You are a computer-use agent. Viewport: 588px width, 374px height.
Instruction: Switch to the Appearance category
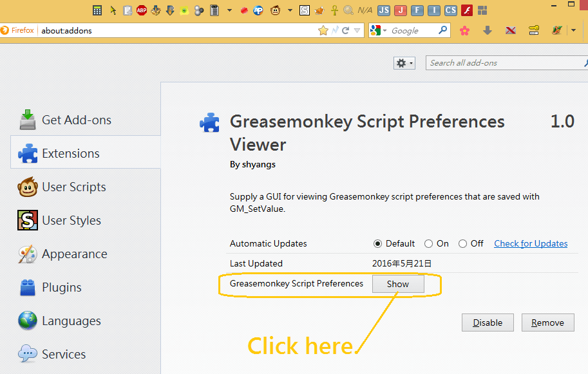pos(86,254)
